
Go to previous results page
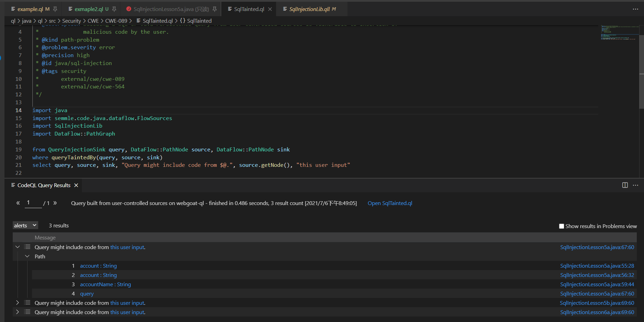(18, 203)
